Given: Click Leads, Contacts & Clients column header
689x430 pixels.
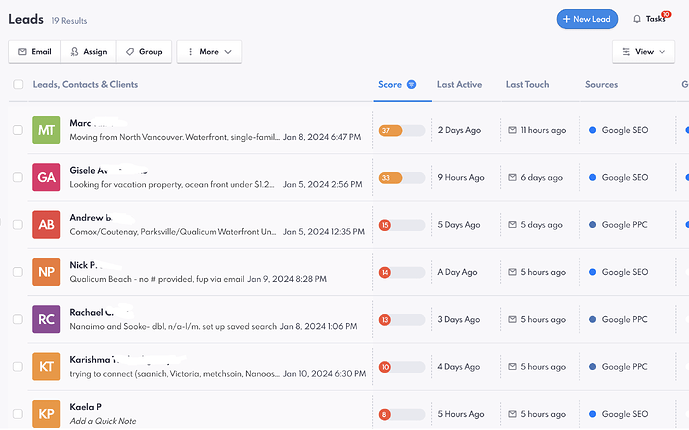Looking at the screenshot, I should click(x=85, y=84).
